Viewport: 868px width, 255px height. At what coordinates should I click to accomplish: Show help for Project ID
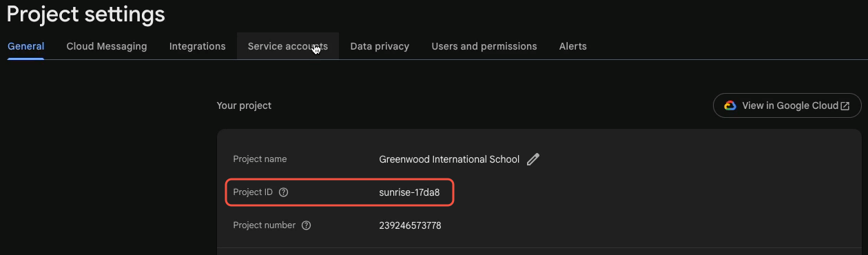[283, 192]
